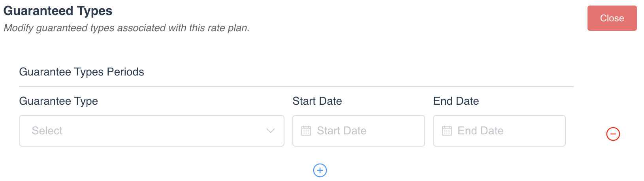
Task: Click the calendar icon in Start Date field
Action: (x=306, y=131)
